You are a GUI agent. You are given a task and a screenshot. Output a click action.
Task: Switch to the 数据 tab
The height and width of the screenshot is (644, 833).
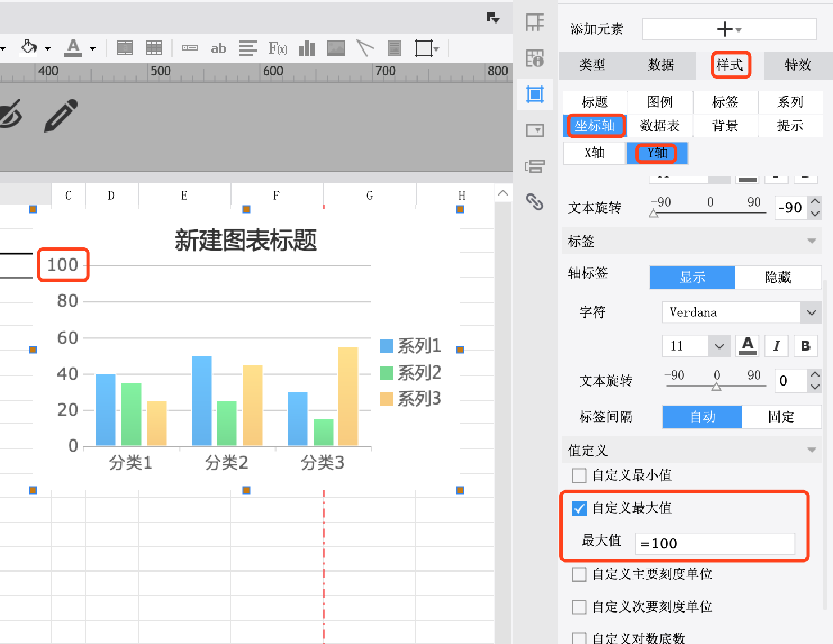pyautogui.click(x=661, y=65)
